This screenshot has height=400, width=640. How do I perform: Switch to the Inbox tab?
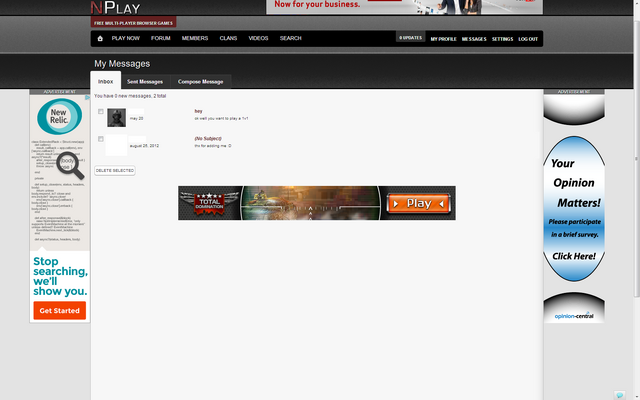(105, 81)
